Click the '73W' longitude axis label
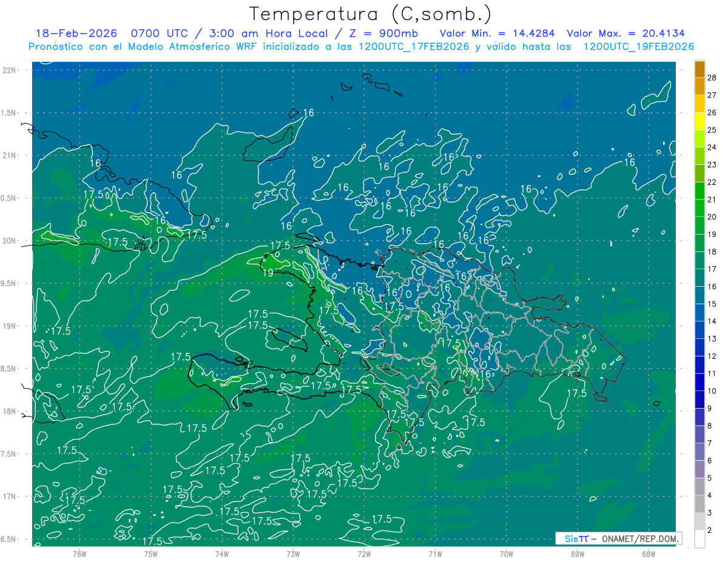The height and width of the screenshot is (562, 728). tap(293, 554)
